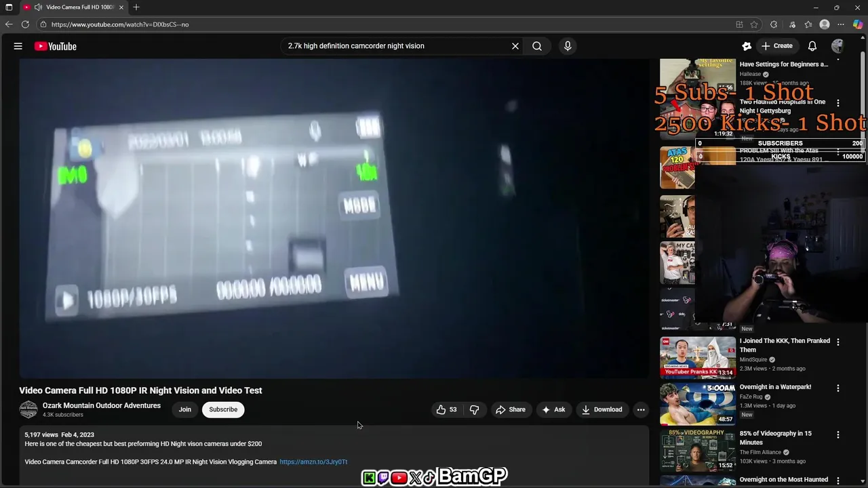Open Have Settings for Beginners thumbnail
868x488 pixels.
tap(698, 77)
